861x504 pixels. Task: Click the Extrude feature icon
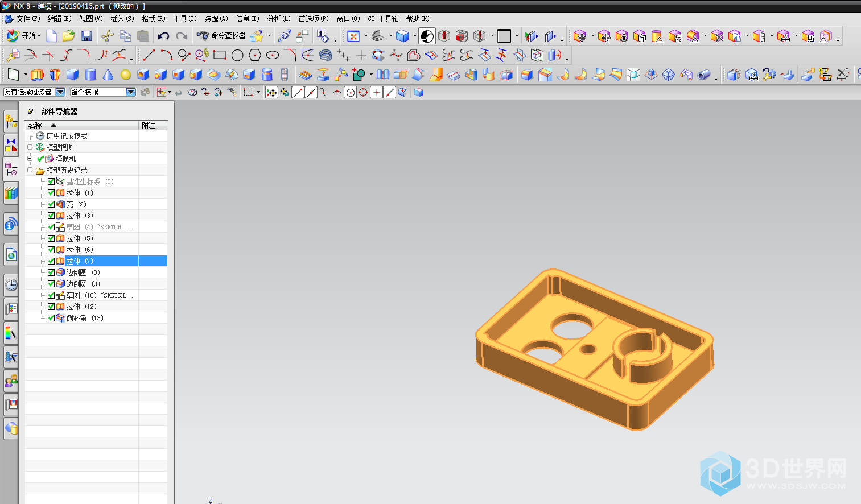(37, 75)
